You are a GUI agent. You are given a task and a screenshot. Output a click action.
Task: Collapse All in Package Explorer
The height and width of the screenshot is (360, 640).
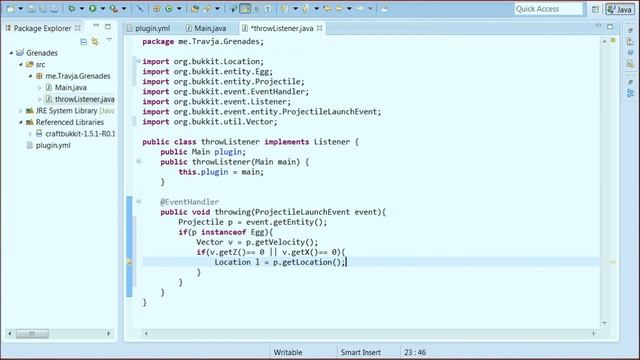(x=83, y=42)
